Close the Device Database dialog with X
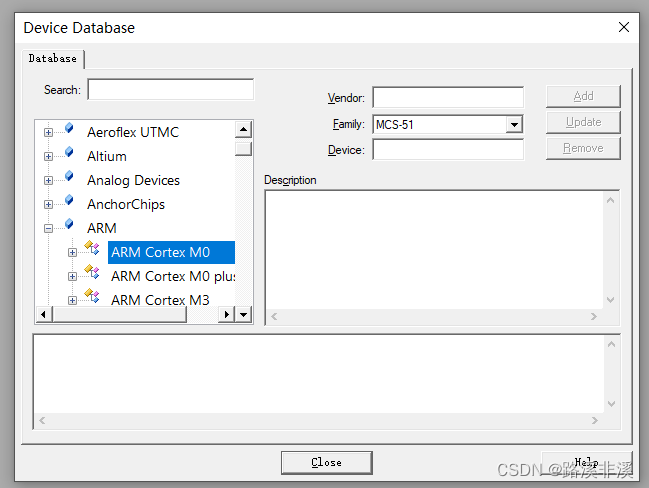 [624, 27]
